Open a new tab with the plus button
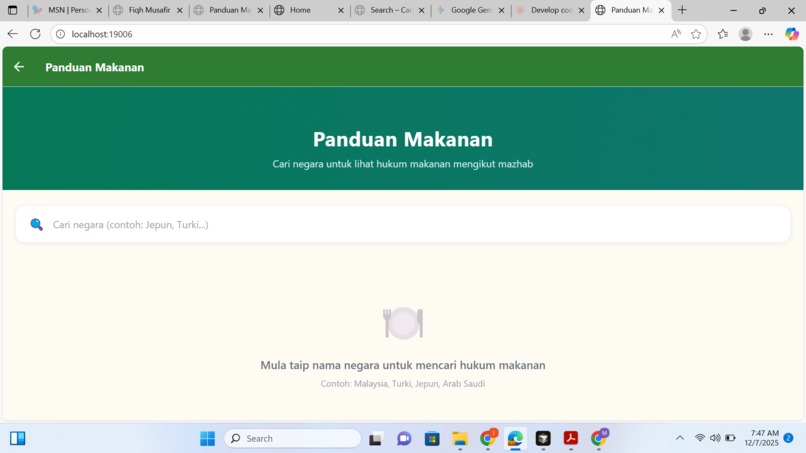806x453 pixels. pos(682,10)
